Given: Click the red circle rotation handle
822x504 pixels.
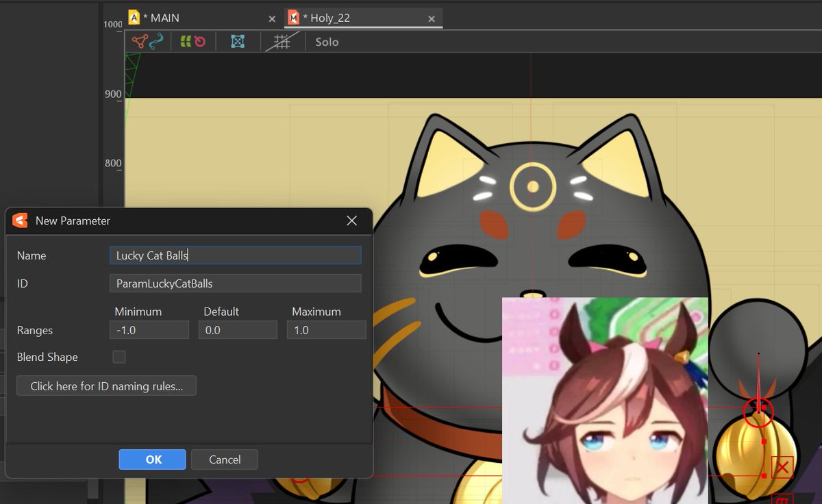Looking at the screenshot, I should coord(758,412).
